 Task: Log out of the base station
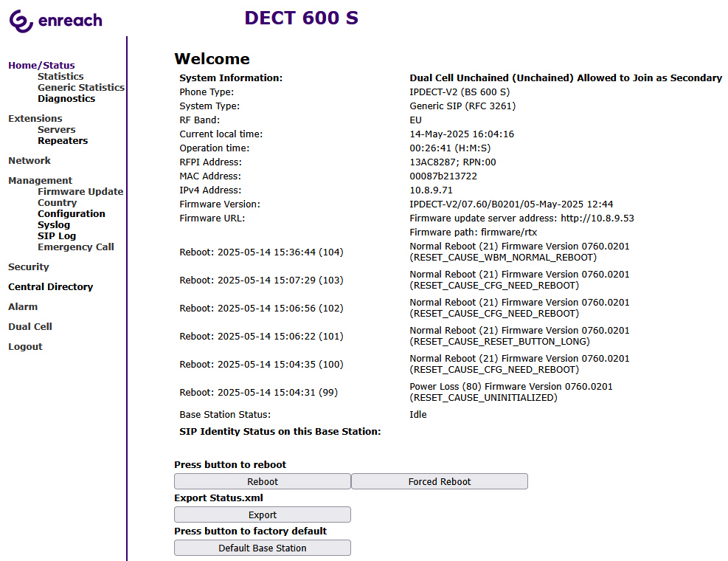25,347
